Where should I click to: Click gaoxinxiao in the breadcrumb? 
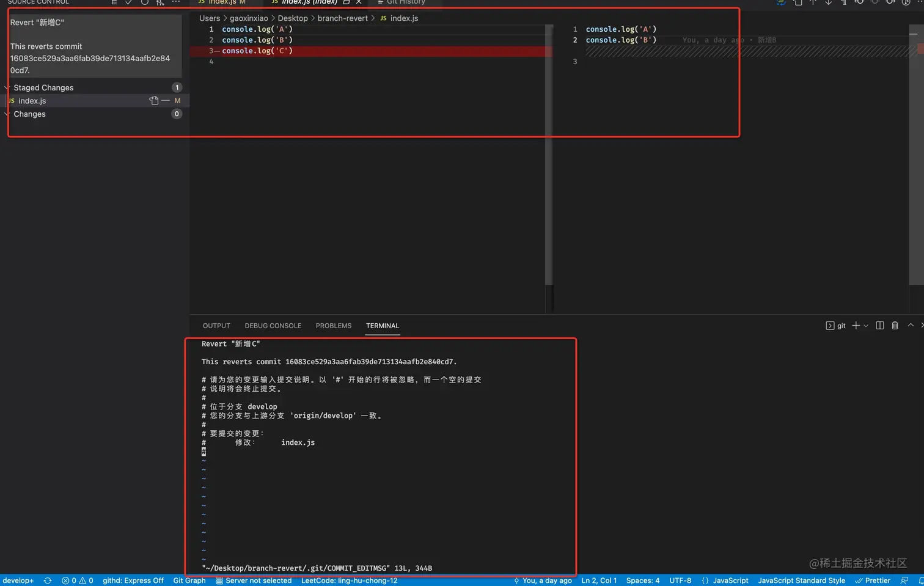[x=249, y=18]
